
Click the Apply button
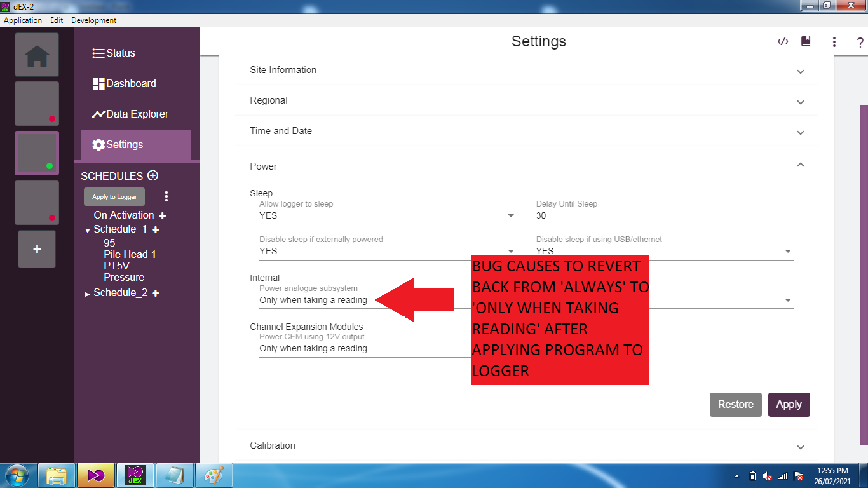coord(789,405)
